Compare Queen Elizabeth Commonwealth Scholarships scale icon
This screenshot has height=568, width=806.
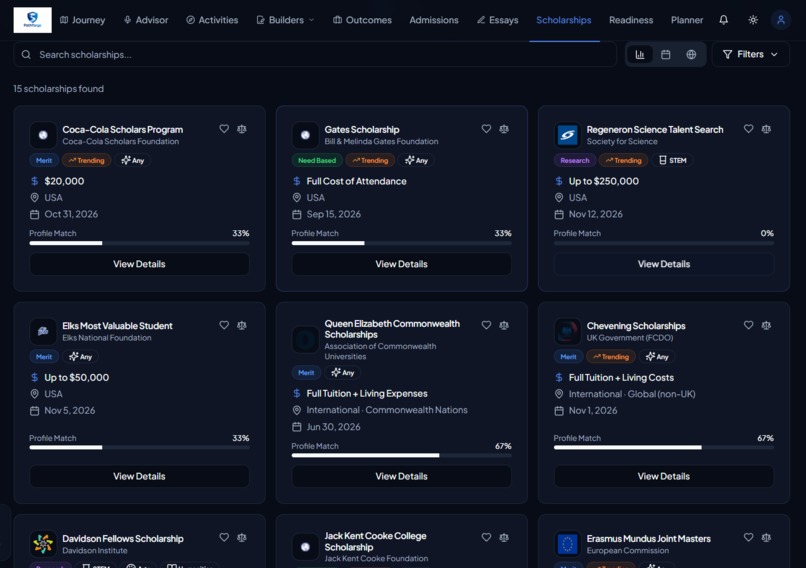point(504,325)
